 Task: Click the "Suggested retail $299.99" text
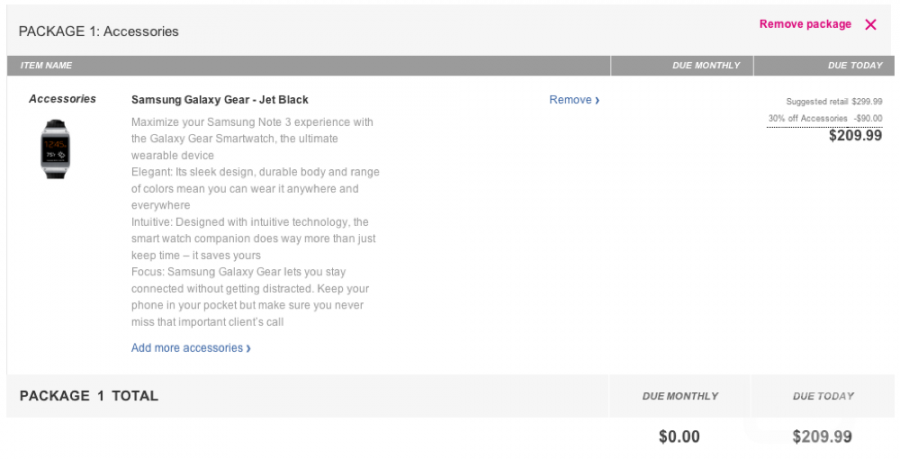click(x=833, y=101)
